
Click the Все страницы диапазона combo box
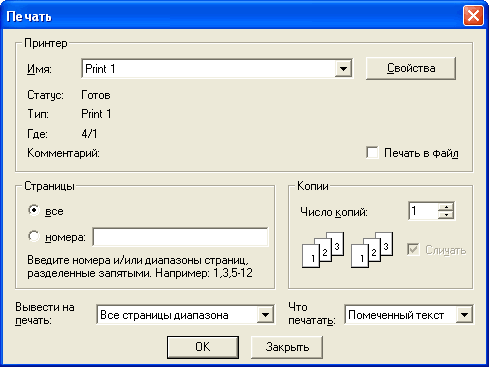pos(186,315)
